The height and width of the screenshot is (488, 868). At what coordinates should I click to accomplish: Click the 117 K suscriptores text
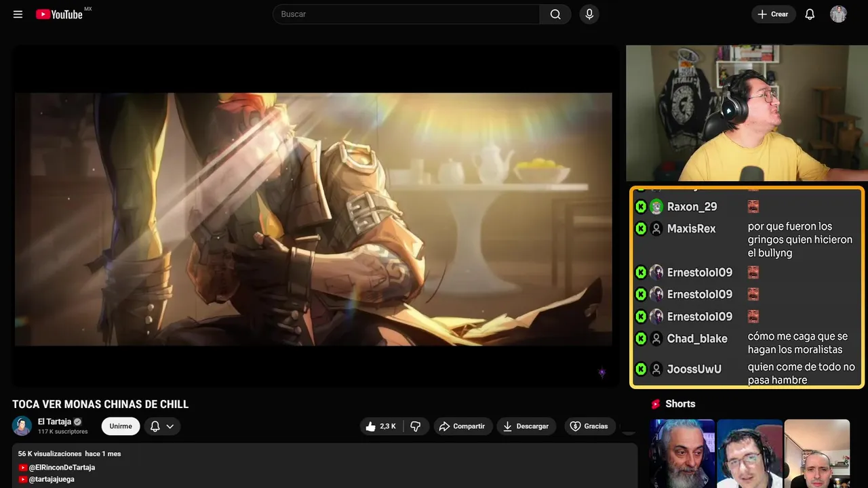coord(63,432)
